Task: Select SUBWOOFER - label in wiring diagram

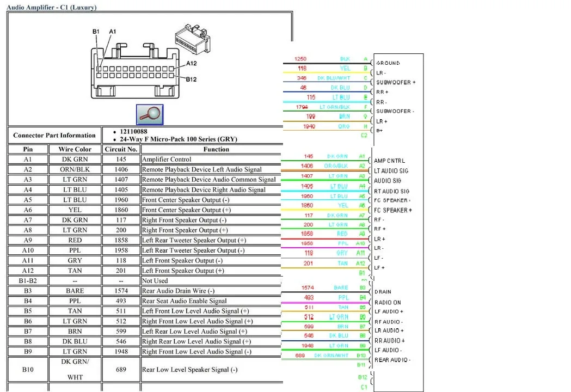Action: (395, 111)
